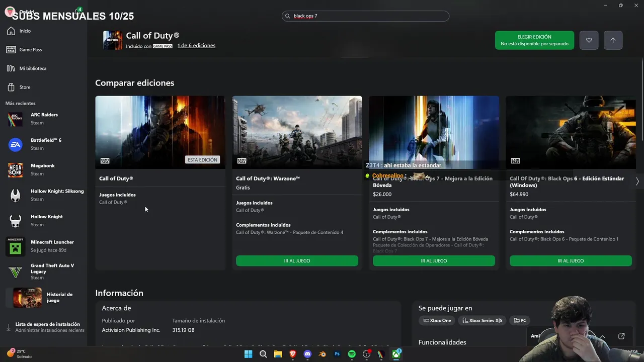Open File Explorer from the taskbar

(278, 354)
